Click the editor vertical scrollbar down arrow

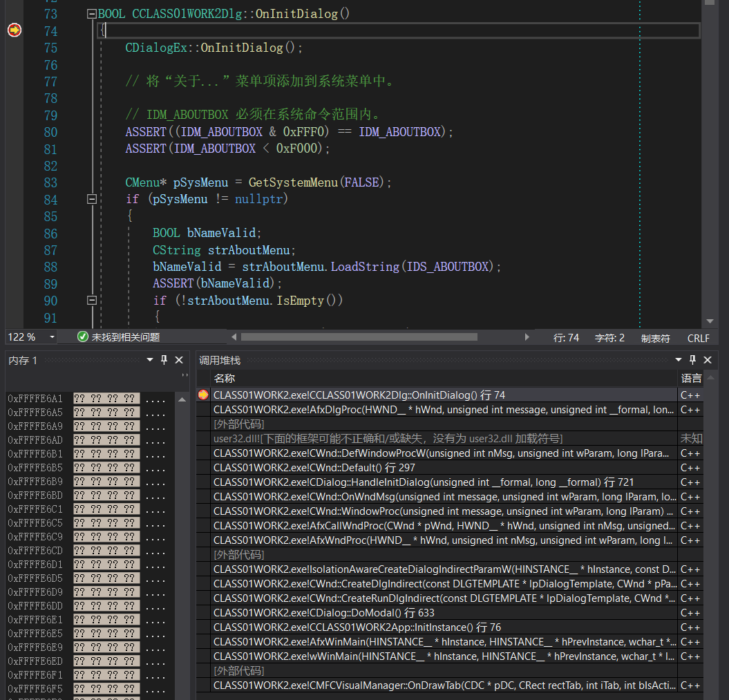coord(710,321)
